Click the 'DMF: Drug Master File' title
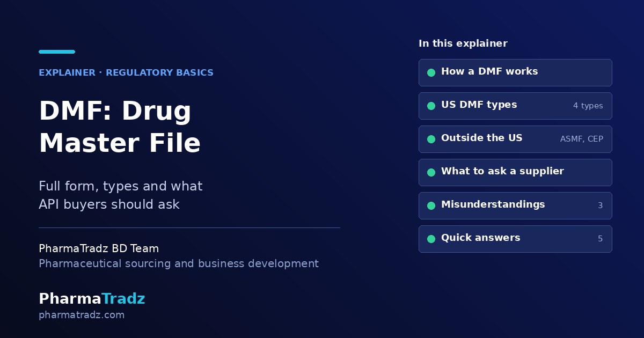 (120, 127)
